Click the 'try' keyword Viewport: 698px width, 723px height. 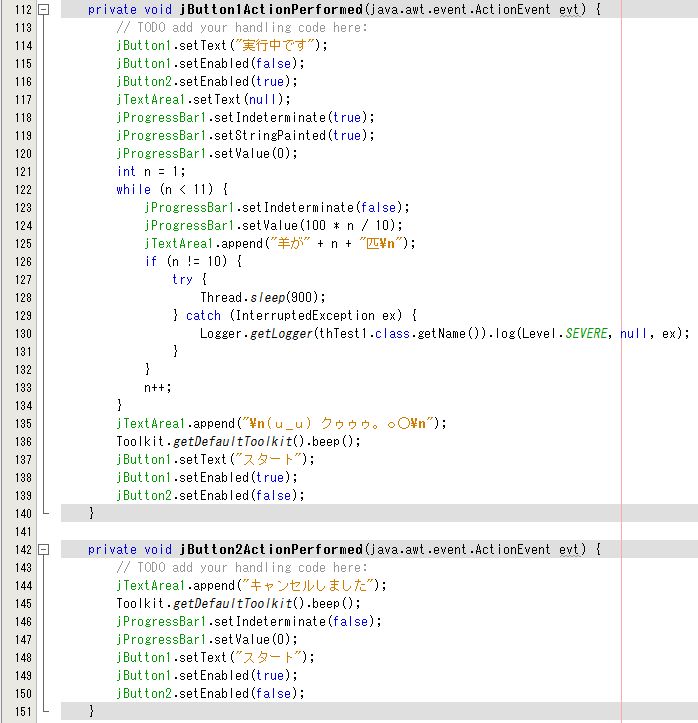click(x=182, y=280)
